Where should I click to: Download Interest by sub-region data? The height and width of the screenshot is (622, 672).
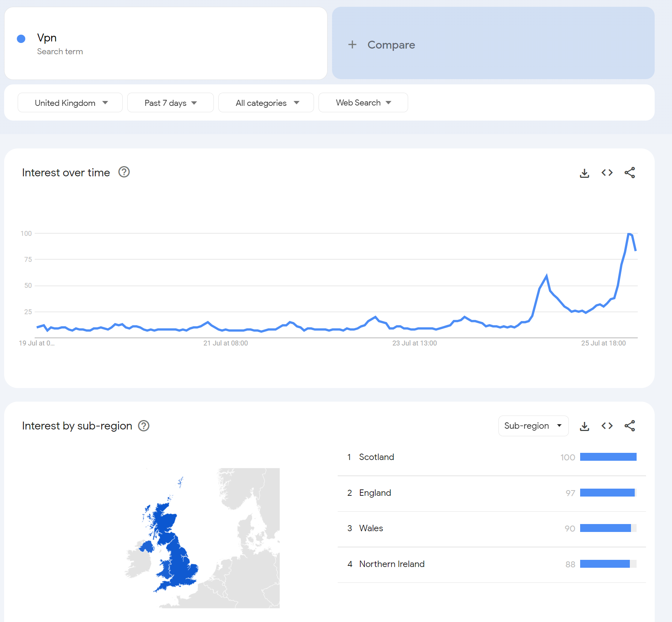pos(584,426)
